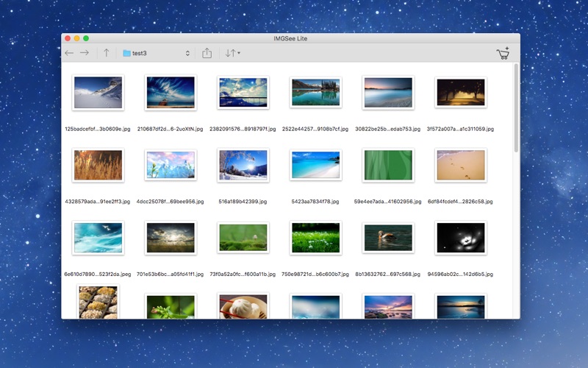Click the back navigation arrow
Screen dimensions: 588x368
point(69,53)
